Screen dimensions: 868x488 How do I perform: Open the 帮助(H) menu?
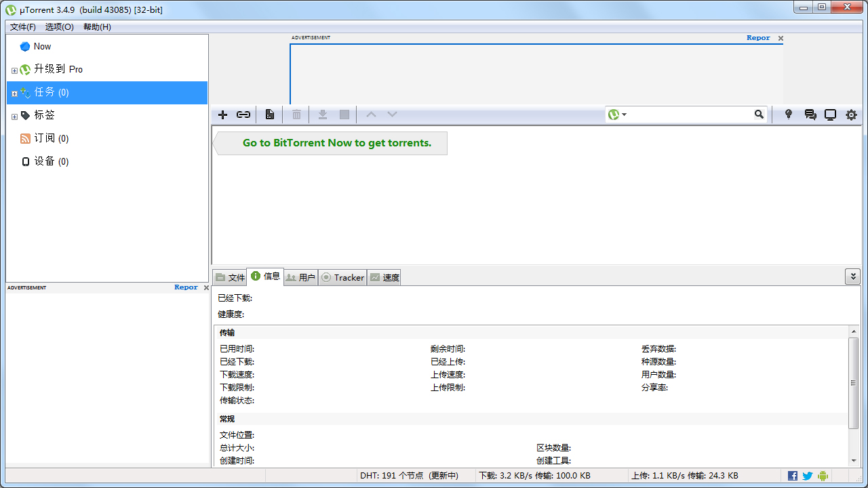click(97, 27)
